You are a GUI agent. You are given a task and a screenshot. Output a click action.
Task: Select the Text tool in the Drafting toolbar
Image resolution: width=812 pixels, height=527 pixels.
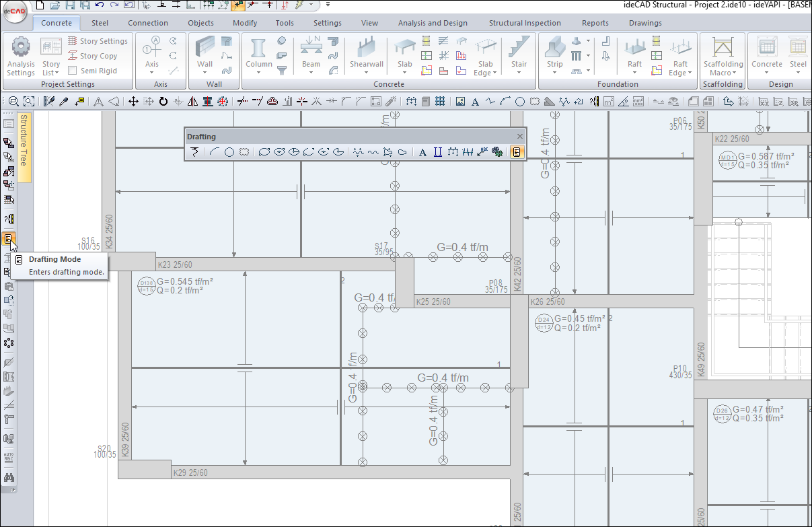(x=422, y=152)
